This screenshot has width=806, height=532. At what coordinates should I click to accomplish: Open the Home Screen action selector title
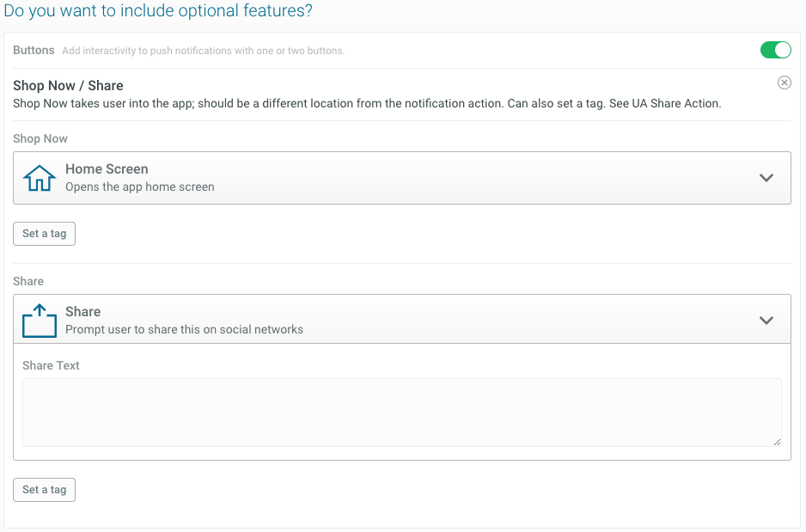(107, 169)
